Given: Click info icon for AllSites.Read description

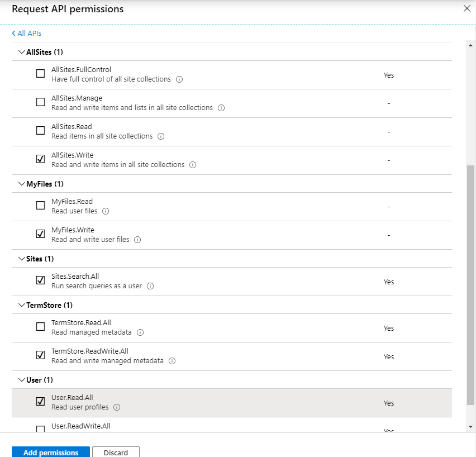Looking at the screenshot, I should tap(161, 136).
